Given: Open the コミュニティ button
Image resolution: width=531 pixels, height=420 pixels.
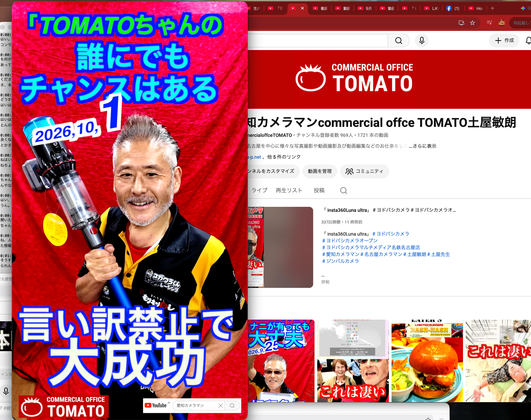Looking at the screenshot, I should (x=364, y=171).
